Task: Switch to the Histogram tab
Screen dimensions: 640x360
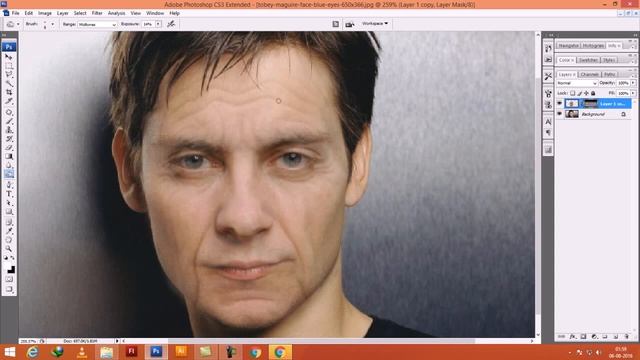Action: coord(593,46)
